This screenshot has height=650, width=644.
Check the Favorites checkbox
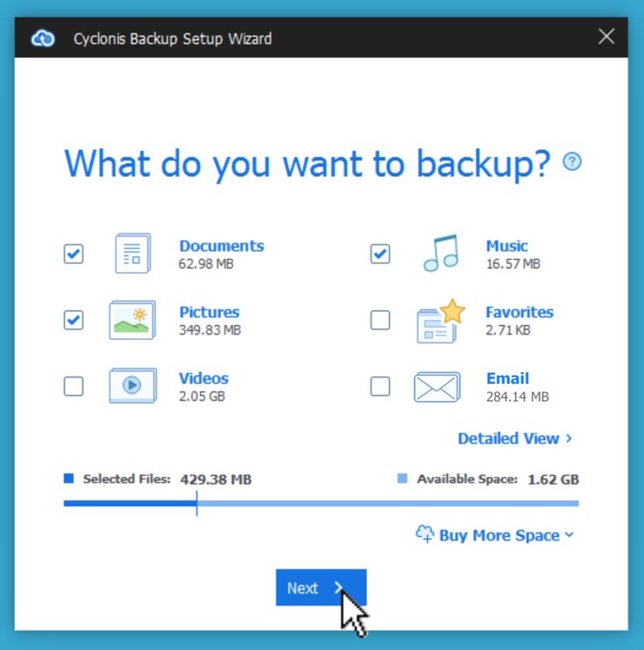(x=379, y=320)
